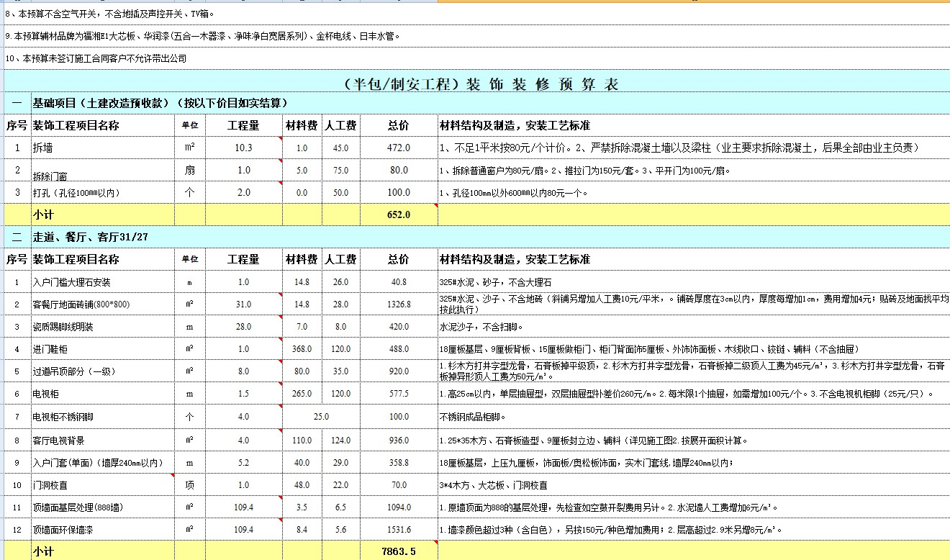Click total 577.5 for 电视柜
950x560 pixels.
pyautogui.click(x=399, y=394)
